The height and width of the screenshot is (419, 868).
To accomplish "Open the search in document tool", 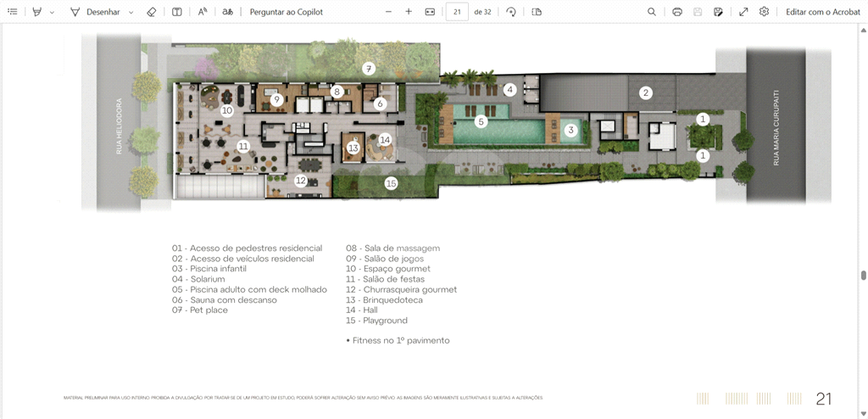I will point(651,12).
